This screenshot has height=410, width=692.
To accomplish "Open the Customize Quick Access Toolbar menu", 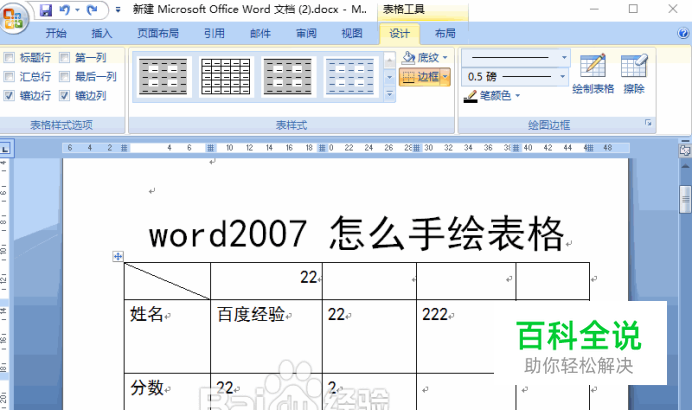I will (x=118, y=10).
